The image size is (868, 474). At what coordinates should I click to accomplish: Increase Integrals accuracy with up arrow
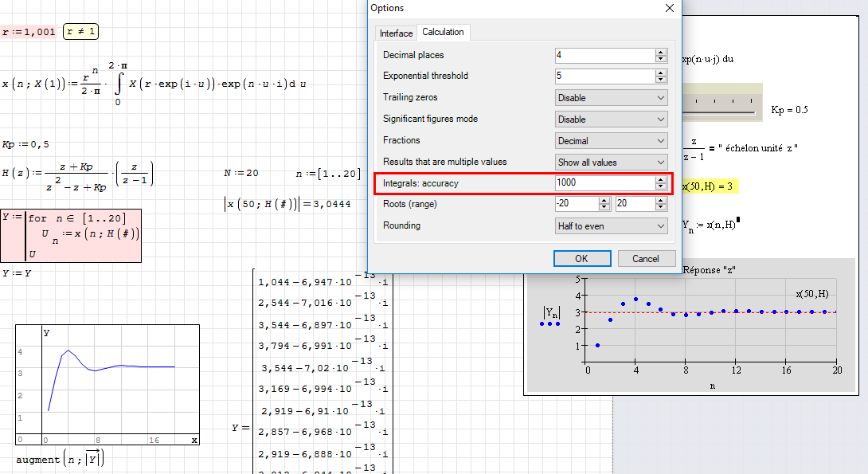click(661, 180)
